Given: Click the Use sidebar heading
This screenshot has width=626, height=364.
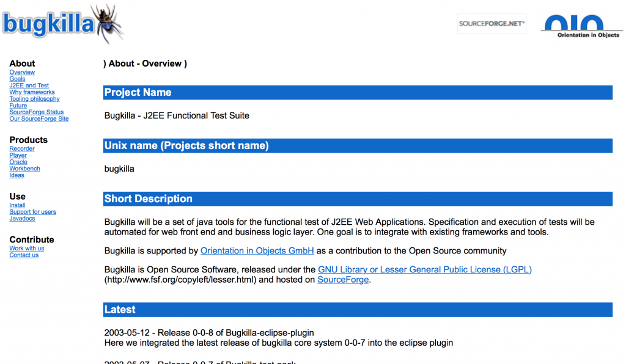Looking at the screenshot, I should (18, 197).
